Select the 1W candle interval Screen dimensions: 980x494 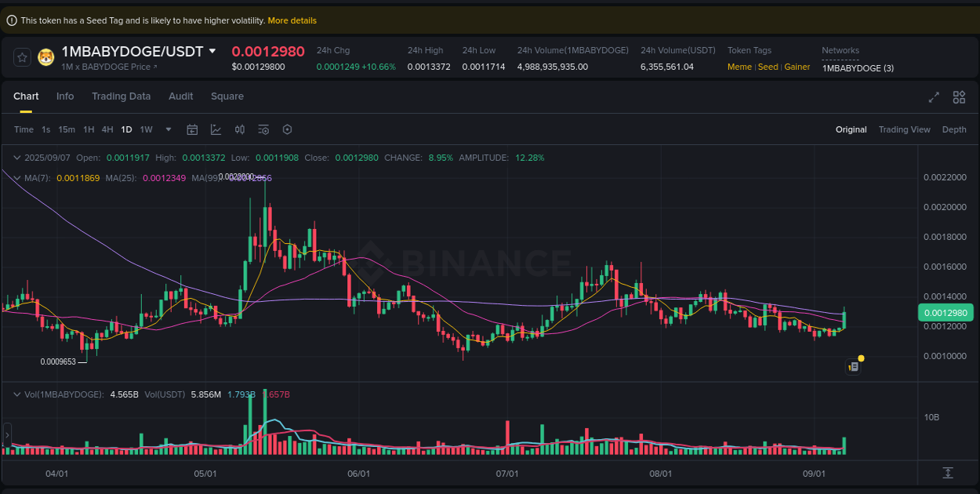pos(146,129)
